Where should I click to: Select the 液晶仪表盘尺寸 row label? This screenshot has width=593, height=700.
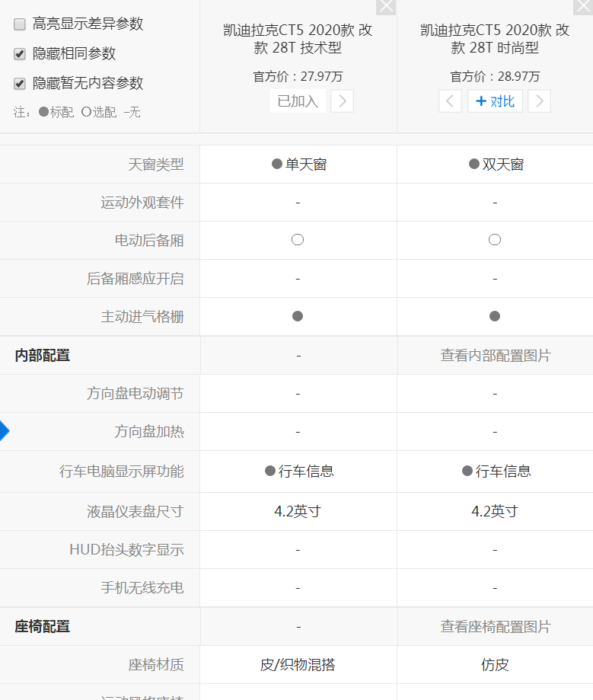135,512
